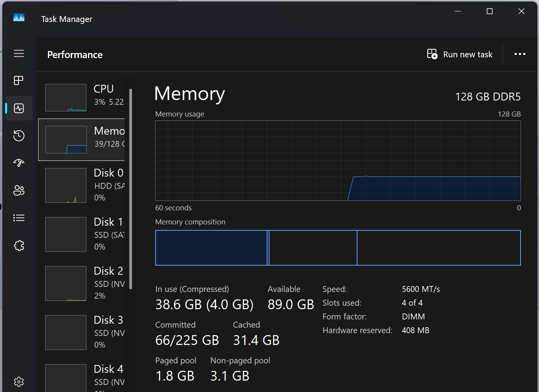Click the Memory mini graph thumbnail

tap(66, 140)
